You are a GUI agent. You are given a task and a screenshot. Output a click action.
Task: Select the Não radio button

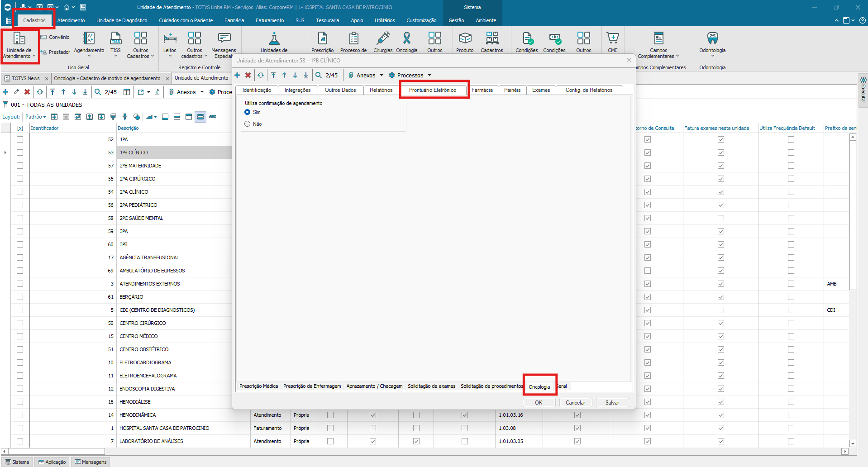click(x=248, y=124)
